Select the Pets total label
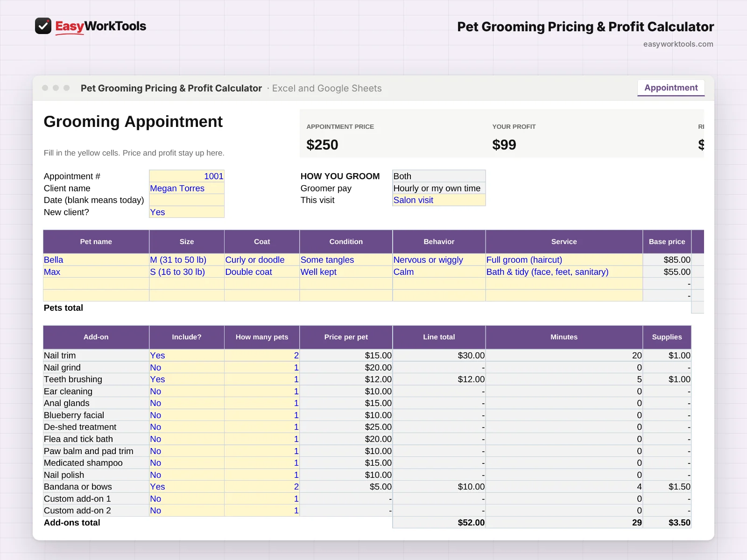Viewport: 747px width, 560px height. [63, 308]
